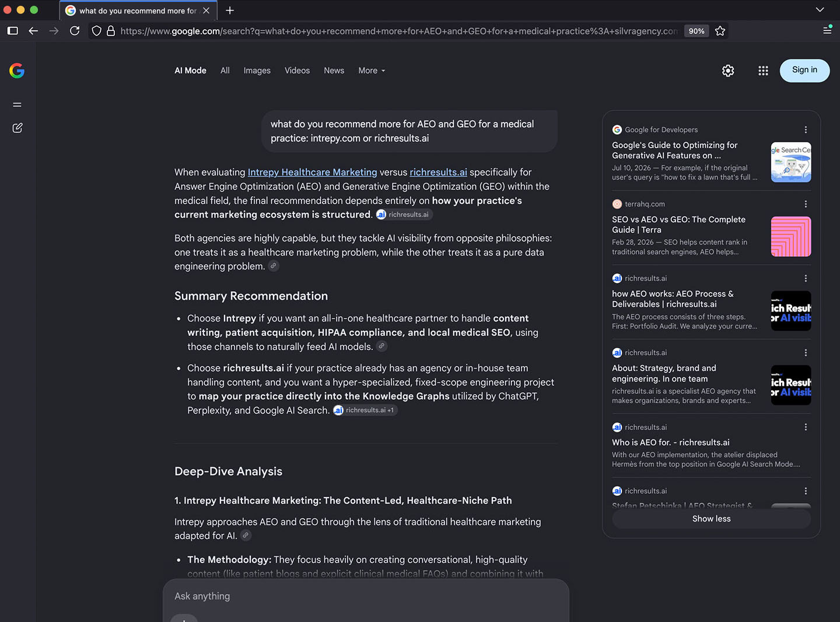The width and height of the screenshot is (840, 622).
Task: Toggle the browser sidebar panel
Action: (12, 31)
